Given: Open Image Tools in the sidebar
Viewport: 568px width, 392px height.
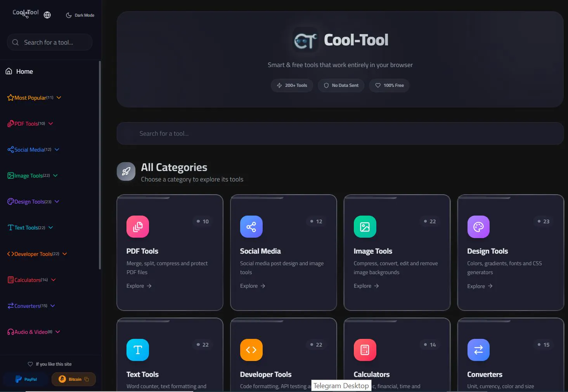Looking at the screenshot, I should pos(32,176).
